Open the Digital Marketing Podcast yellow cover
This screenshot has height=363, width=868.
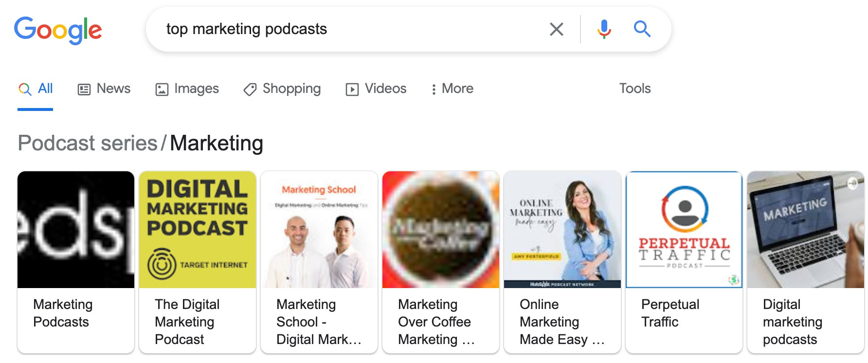click(198, 230)
